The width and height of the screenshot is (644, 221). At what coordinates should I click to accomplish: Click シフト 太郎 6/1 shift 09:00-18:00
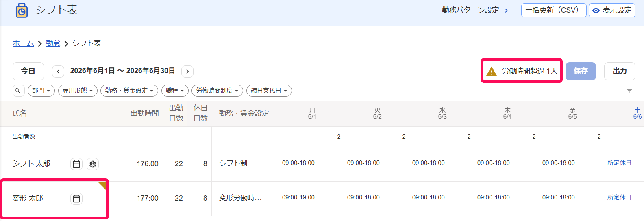(298, 163)
